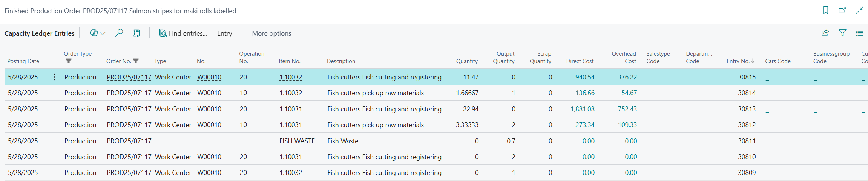Open row actions menu for entry 30815
This screenshot has height=181, width=868.
55,77
